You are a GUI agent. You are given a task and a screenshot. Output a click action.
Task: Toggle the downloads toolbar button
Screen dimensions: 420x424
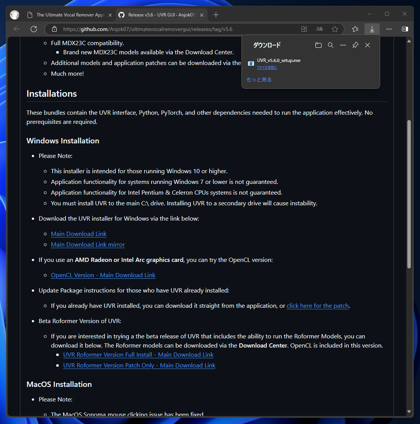point(372,29)
